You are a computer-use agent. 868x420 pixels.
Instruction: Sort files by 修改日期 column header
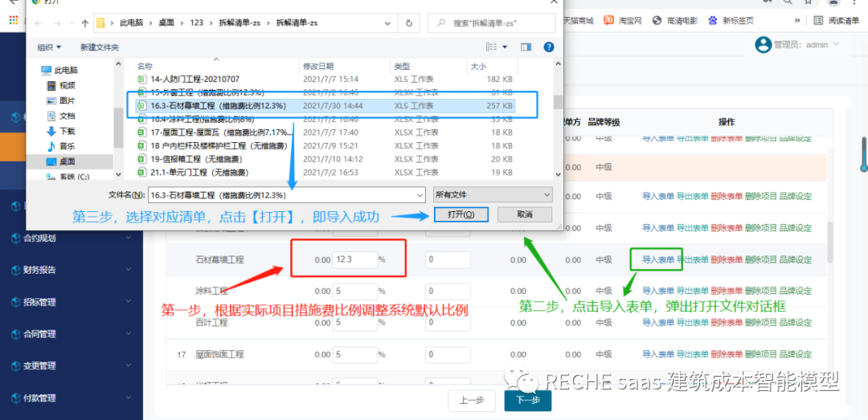tap(317, 66)
